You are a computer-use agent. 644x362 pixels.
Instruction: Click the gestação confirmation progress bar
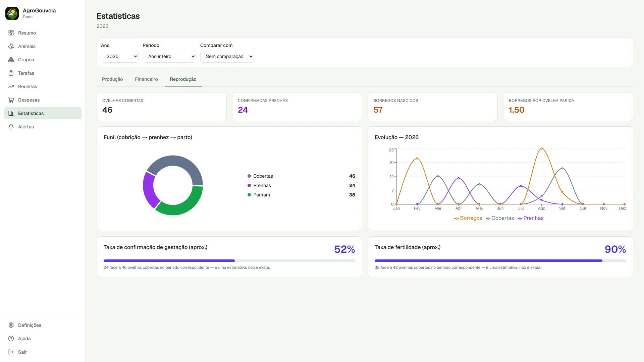pyautogui.click(x=229, y=261)
